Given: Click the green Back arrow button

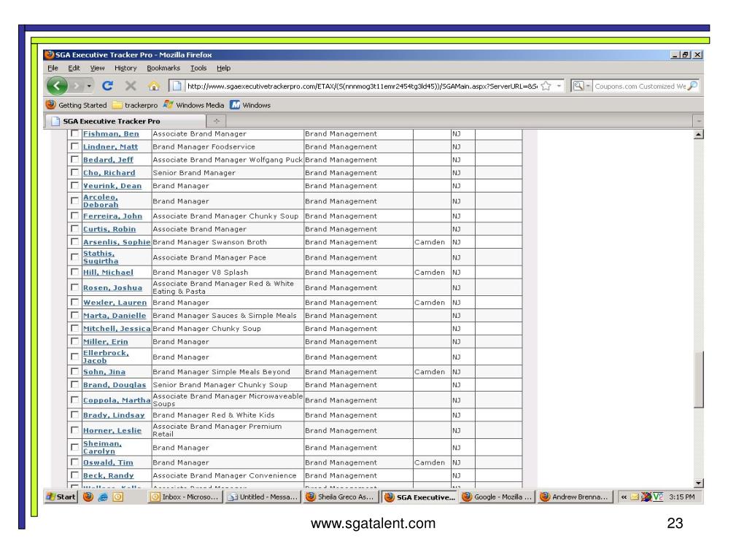Looking at the screenshot, I should (57, 86).
